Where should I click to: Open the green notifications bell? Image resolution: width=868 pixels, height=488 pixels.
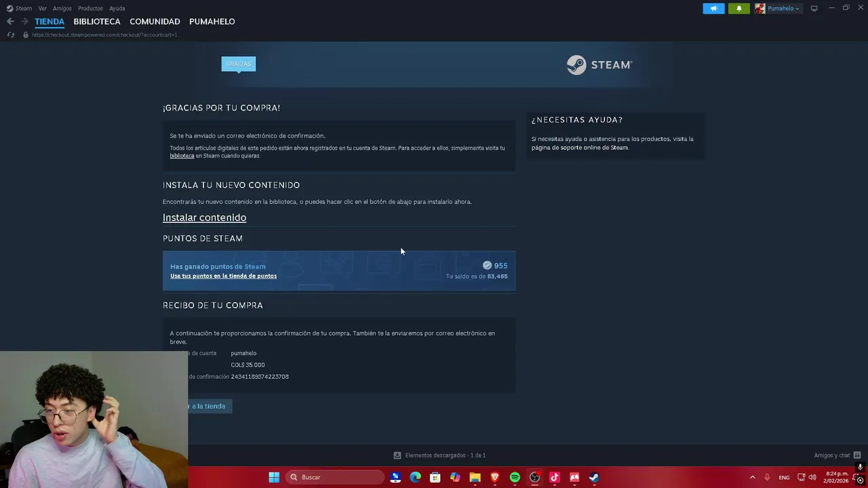[x=739, y=8]
